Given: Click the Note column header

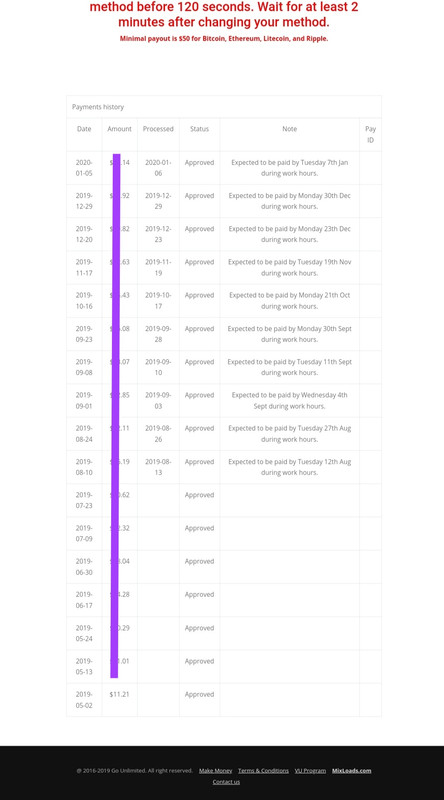Looking at the screenshot, I should coord(289,129).
